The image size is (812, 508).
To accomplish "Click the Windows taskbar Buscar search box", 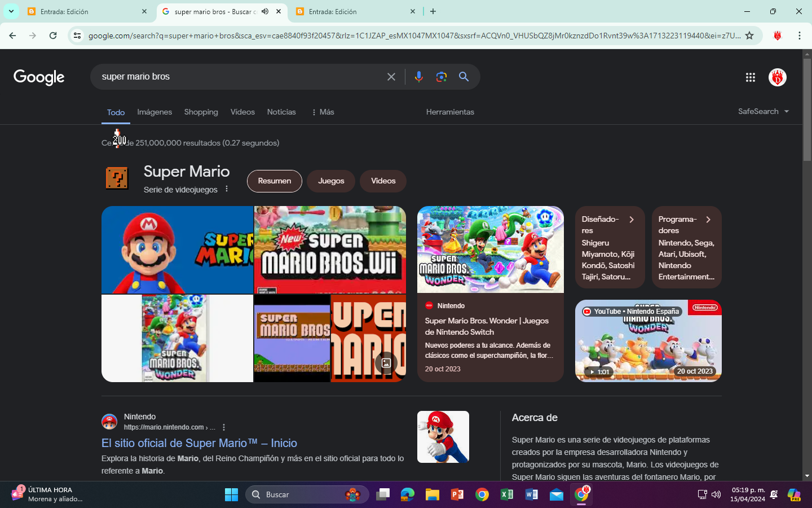I will point(307,494).
